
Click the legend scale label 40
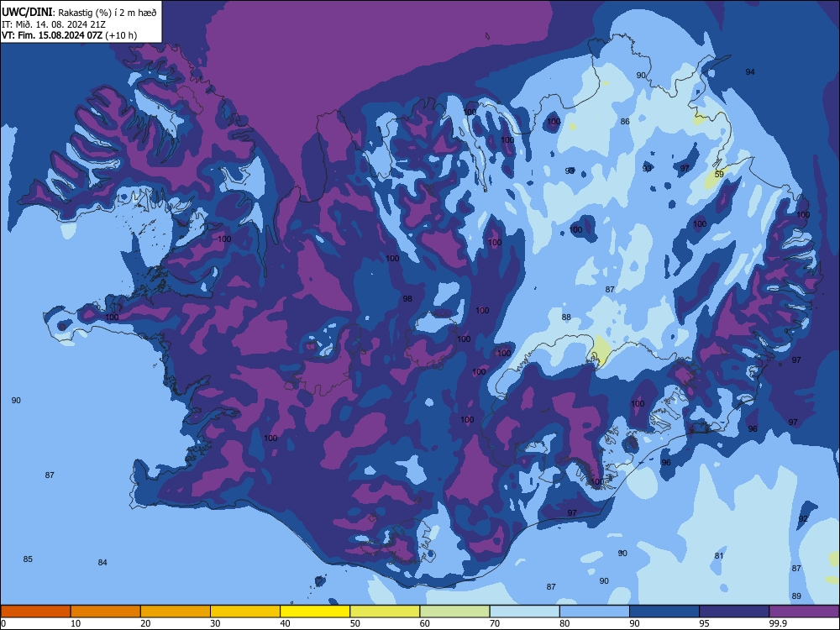(285, 623)
